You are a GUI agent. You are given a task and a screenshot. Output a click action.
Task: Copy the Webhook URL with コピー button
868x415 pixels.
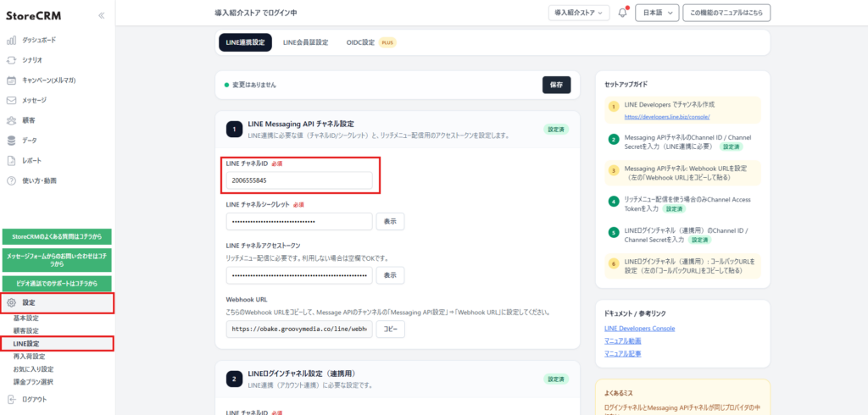pos(390,329)
